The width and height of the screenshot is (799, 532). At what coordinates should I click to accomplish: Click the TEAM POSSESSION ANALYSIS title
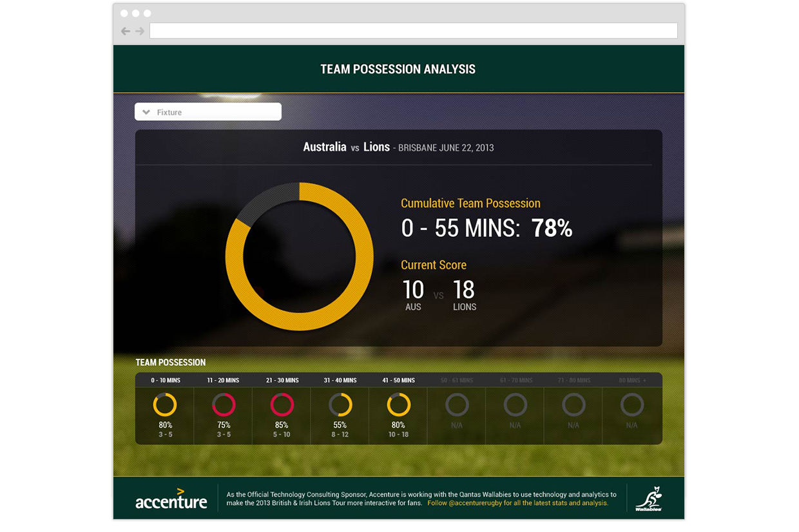click(x=398, y=69)
